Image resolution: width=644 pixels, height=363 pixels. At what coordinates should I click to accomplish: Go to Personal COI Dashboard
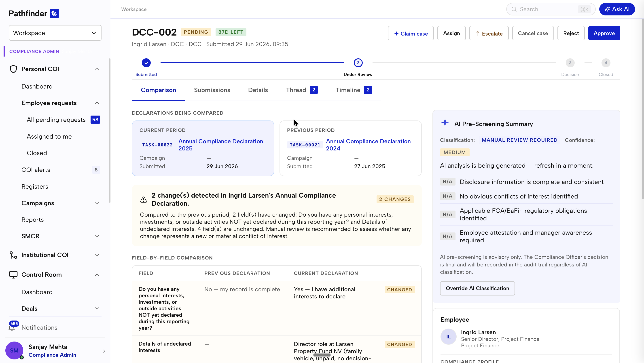pyautogui.click(x=37, y=87)
